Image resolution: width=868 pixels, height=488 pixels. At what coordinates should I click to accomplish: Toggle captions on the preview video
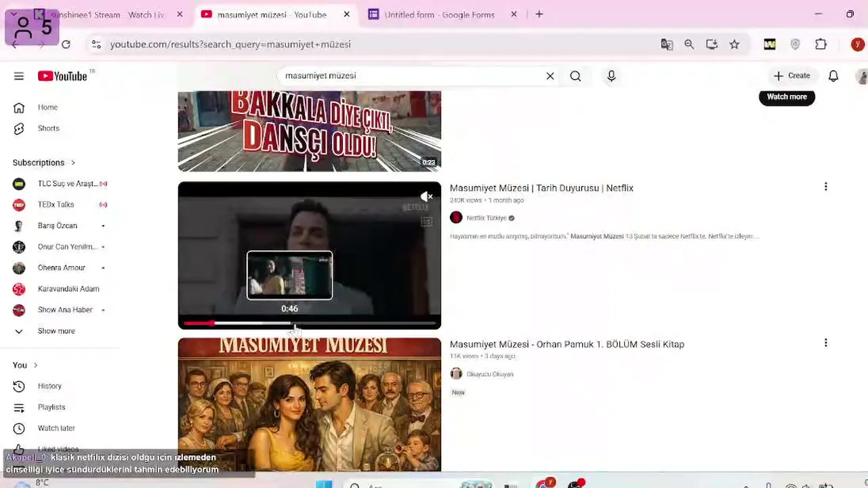[x=426, y=222]
